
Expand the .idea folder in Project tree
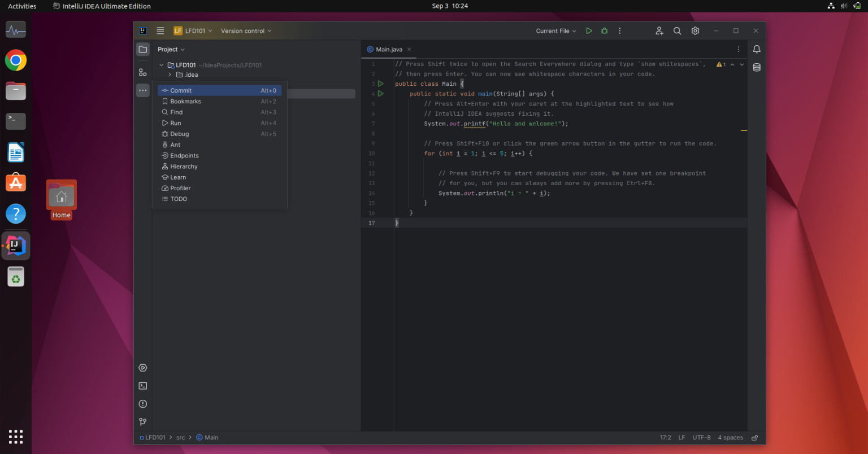click(169, 74)
